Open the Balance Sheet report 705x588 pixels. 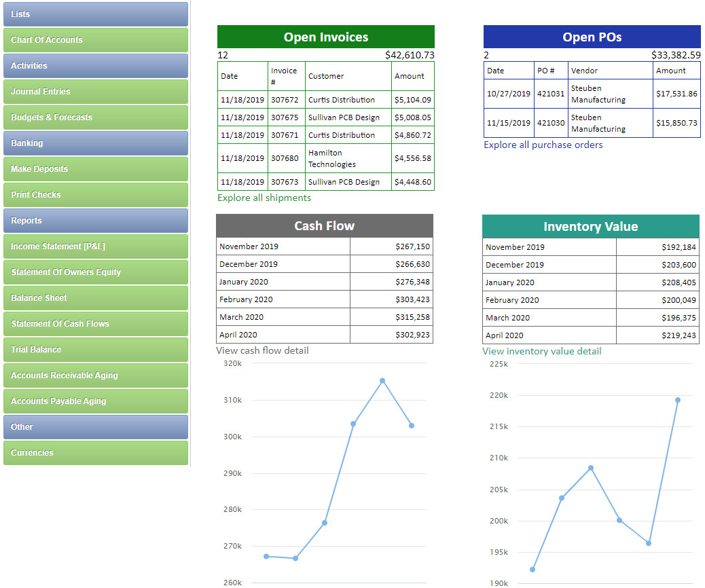pyautogui.click(x=95, y=298)
